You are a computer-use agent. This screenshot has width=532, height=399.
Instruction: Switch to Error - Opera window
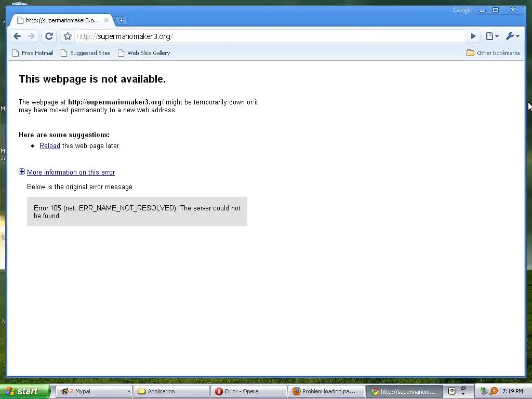tap(248, 392)
